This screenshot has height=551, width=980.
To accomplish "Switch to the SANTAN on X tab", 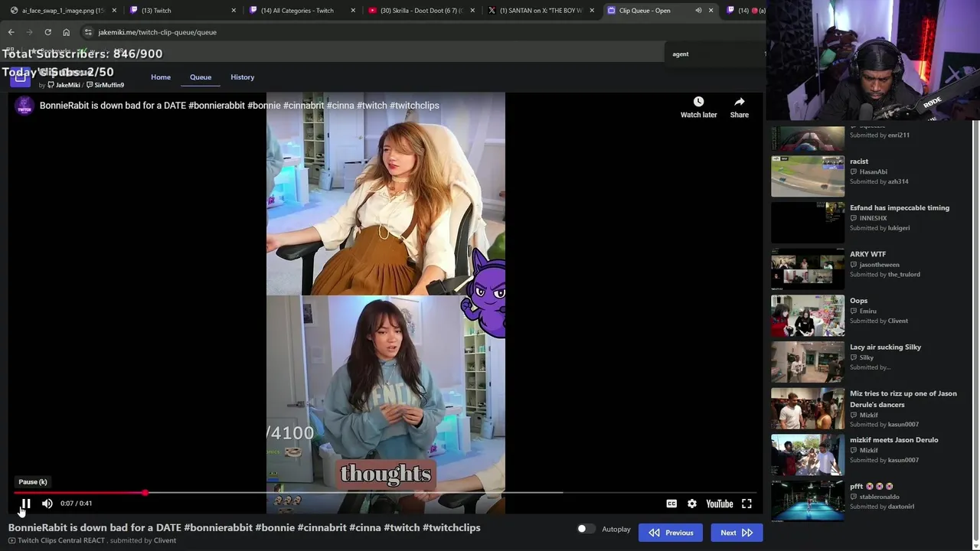I will (x=541, y=11).
